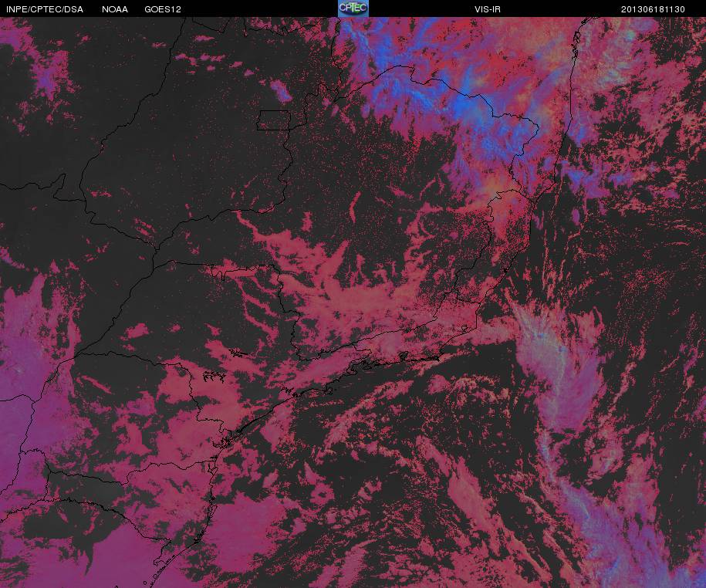Click the 201306181130 timestamp

[653, 9]
